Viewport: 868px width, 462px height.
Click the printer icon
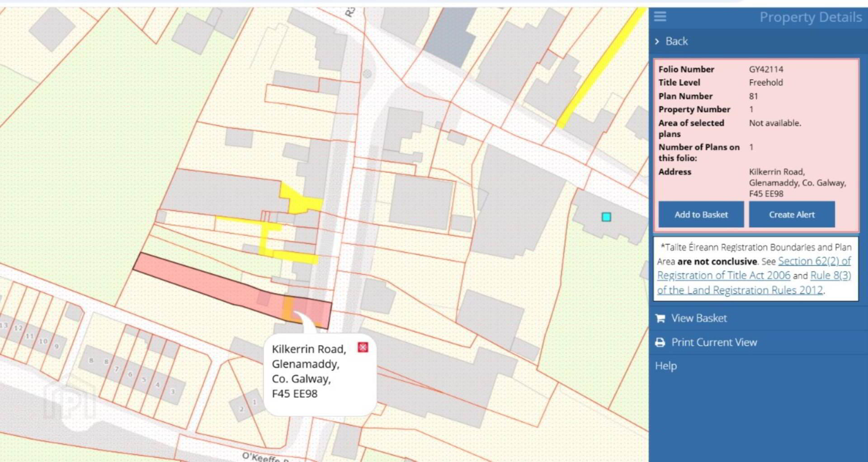coord(660,342)
